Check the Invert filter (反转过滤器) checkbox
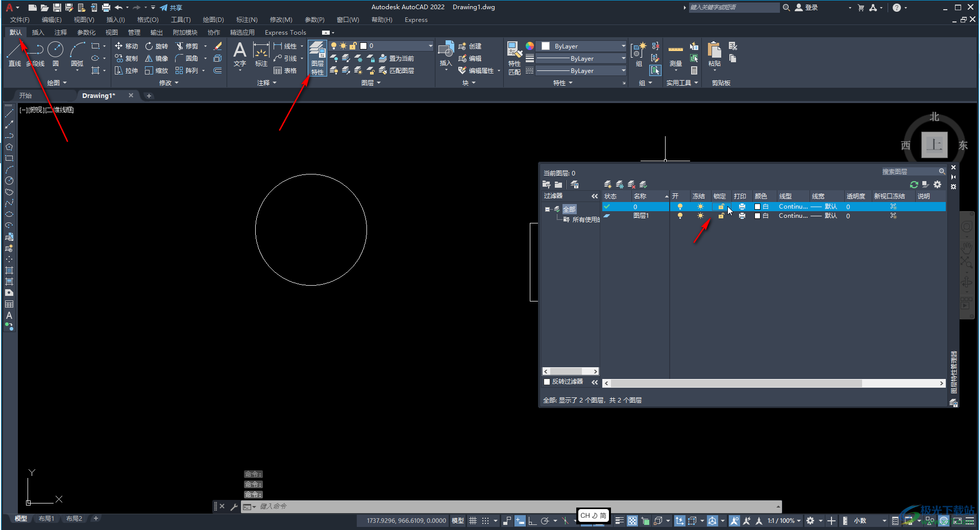The image size is (980, 530). click(547, 382)
